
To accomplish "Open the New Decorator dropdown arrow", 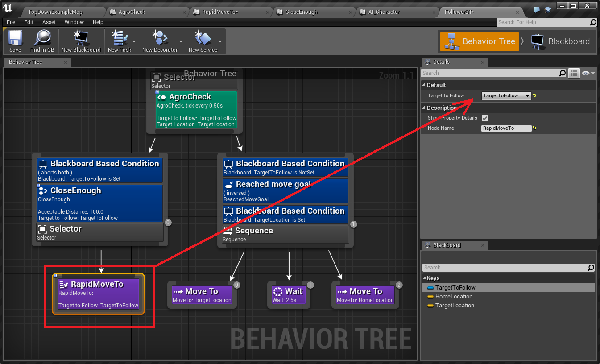I will pyautogui.click(x=181, y=41).
